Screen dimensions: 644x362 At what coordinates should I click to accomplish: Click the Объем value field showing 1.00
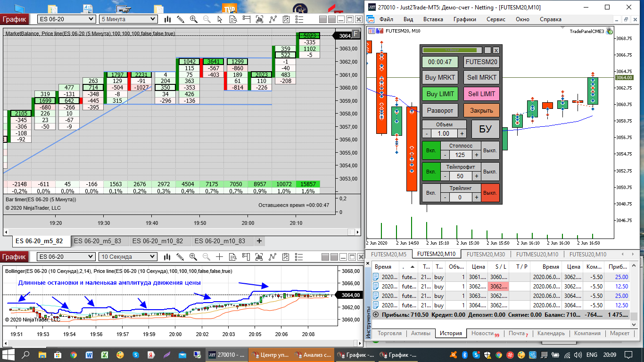(444, 133)
